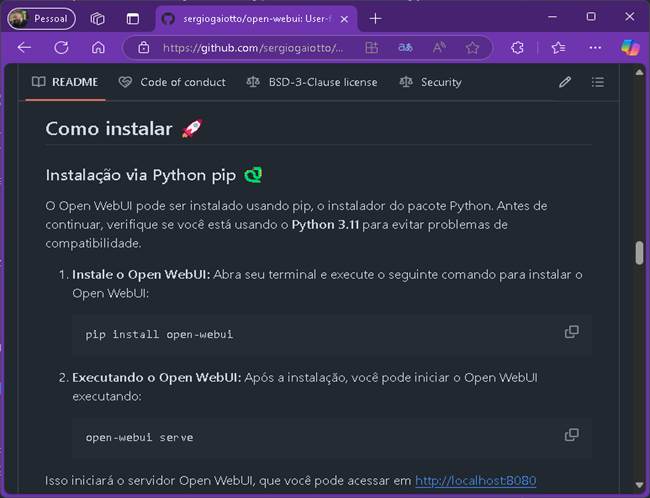Click the Executando o Open WebUI: step text
This screenshot has width=650, height=498.
pyautogui.click(x=157, y=377)
